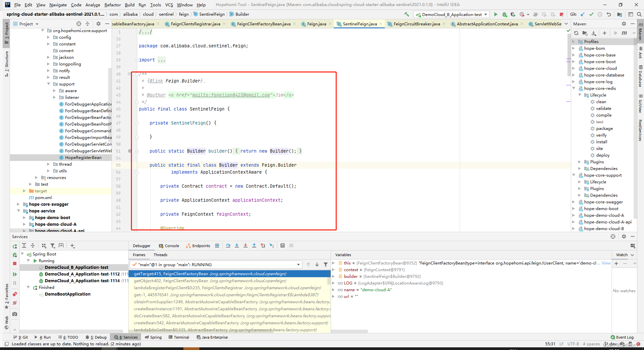Run DemoCloud_B_Application-test with the green play icon
The width and height of the screenshot is (644, 350).
click(496, 14)
